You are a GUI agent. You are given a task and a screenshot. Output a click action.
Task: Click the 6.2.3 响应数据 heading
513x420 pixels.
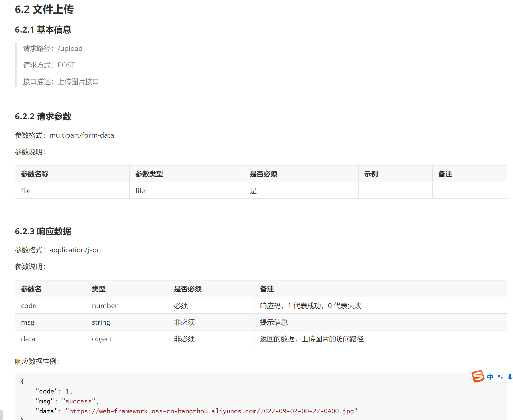43,232
